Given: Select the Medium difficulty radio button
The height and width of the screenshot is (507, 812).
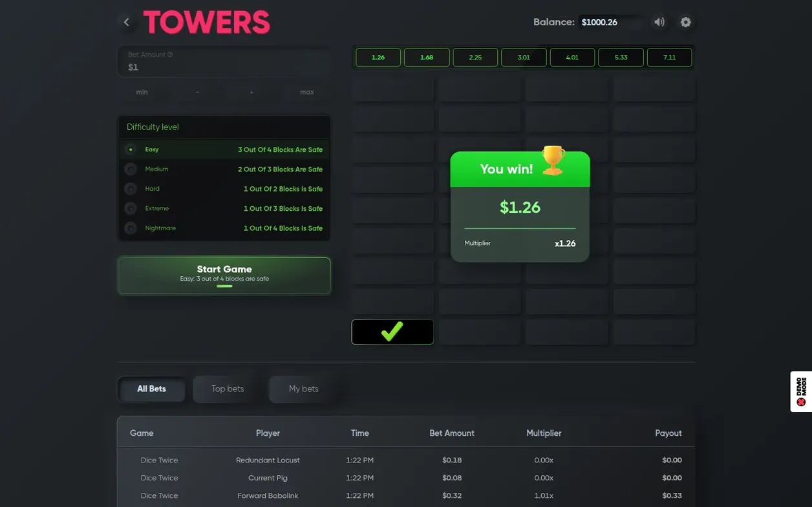Looking at the screenshot, I should (131, 169).
